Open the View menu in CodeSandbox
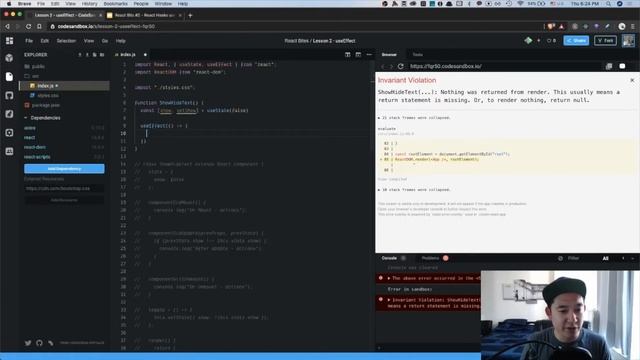The image size is (640, 360). (x=89, y=41)
